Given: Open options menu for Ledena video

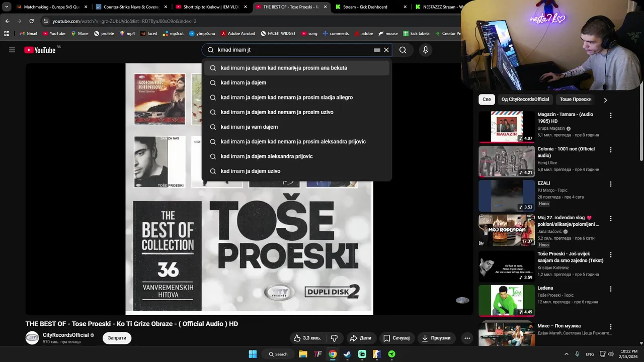Looking at the screenshot, I should point(611,289).
